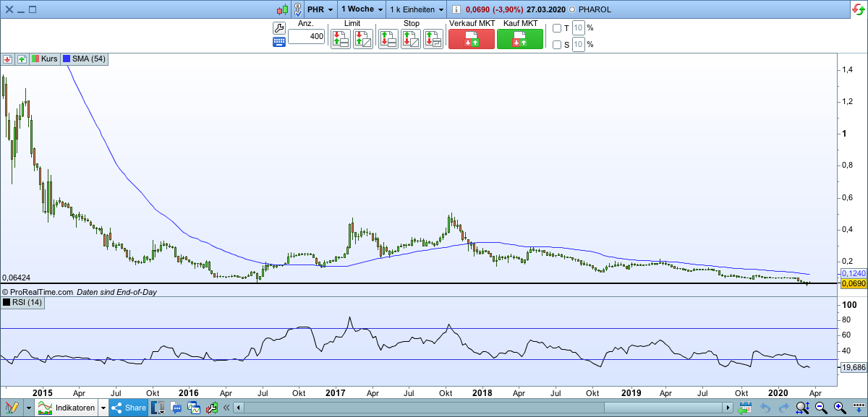The image size is (868, 417).
Task: Click the blue keyboard icon
Action: [279, 42]
